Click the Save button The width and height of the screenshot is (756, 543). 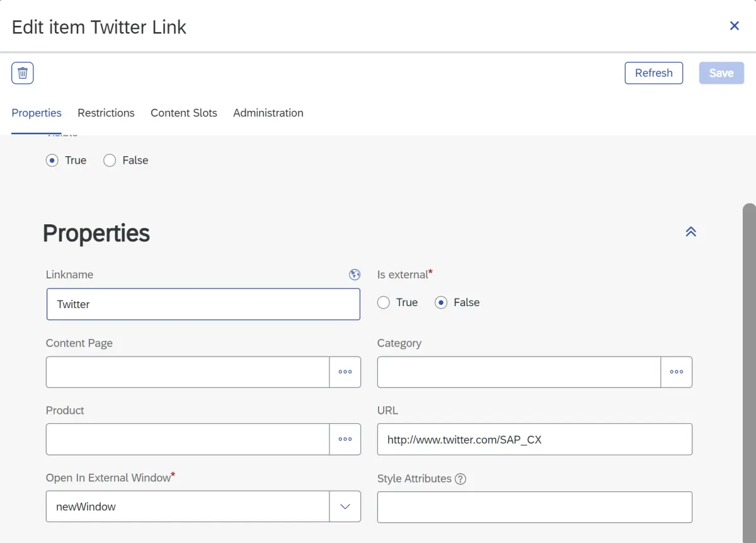click(x=721, y=73)
